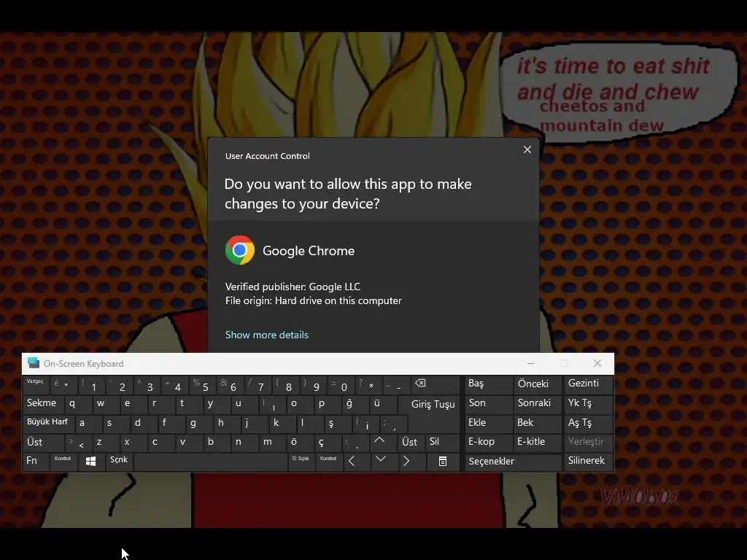This screenshot has height=560, width=747.
Task: Click the z key
Action: (x=106, y=442)
